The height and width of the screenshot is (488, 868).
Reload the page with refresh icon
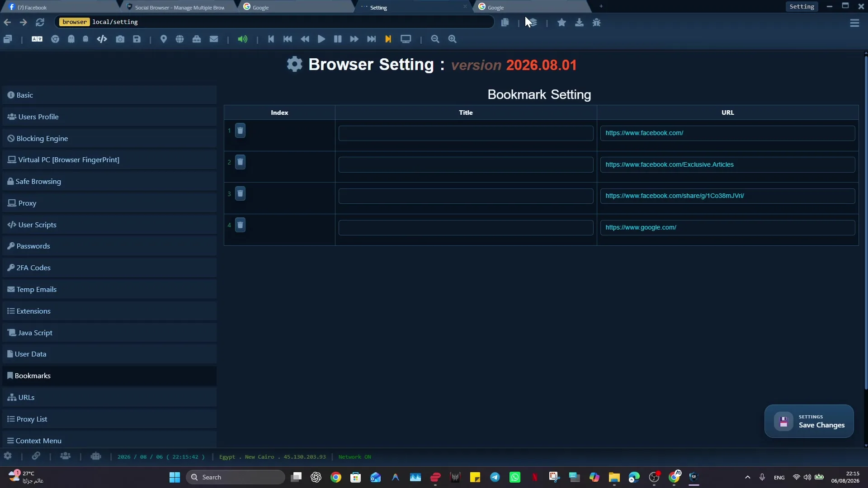coord(40,22)
